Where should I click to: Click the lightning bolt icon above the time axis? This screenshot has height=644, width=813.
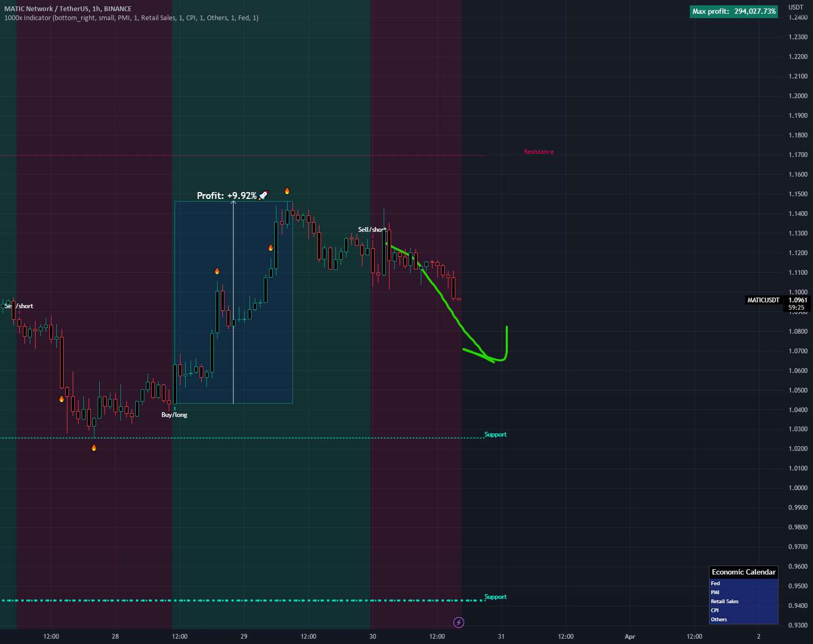click(x=459, y=622)
